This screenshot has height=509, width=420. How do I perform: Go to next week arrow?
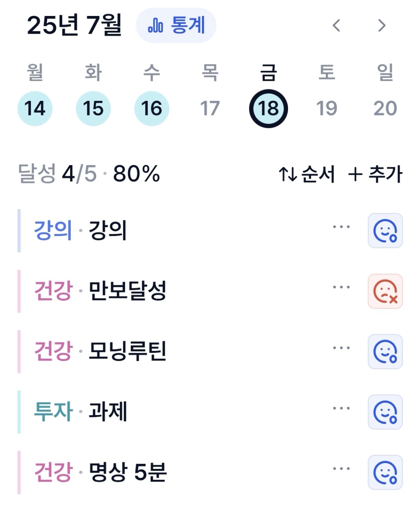click(x=381, y=25)
